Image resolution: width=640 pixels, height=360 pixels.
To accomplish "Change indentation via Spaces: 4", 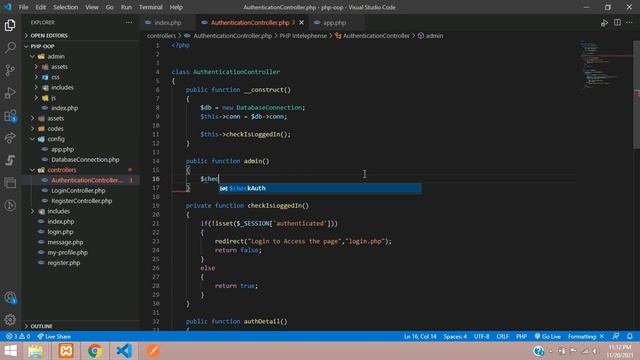I will 455,336.
